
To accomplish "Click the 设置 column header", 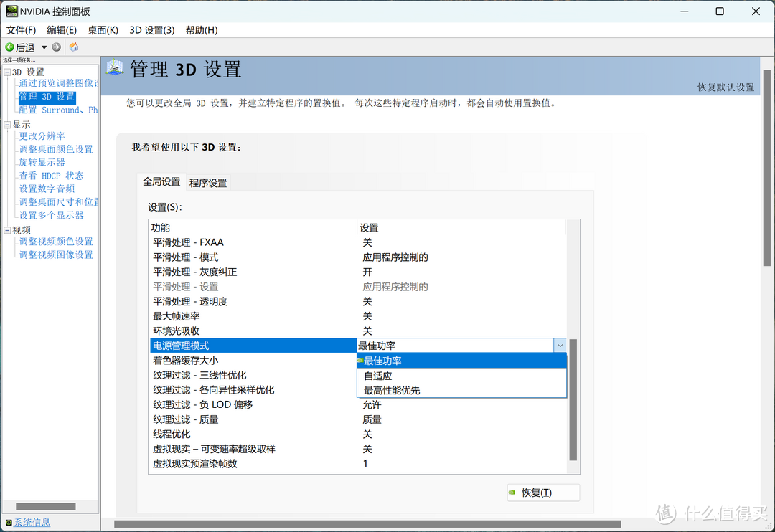I will click(x=461, y=228).
